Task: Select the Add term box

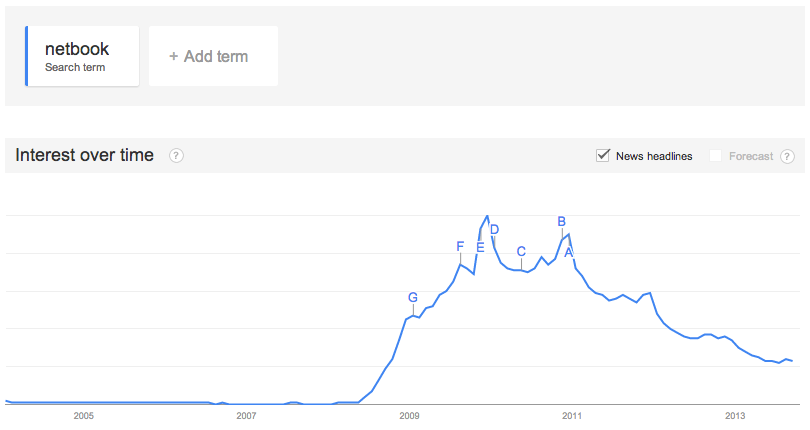Action: 213,56
